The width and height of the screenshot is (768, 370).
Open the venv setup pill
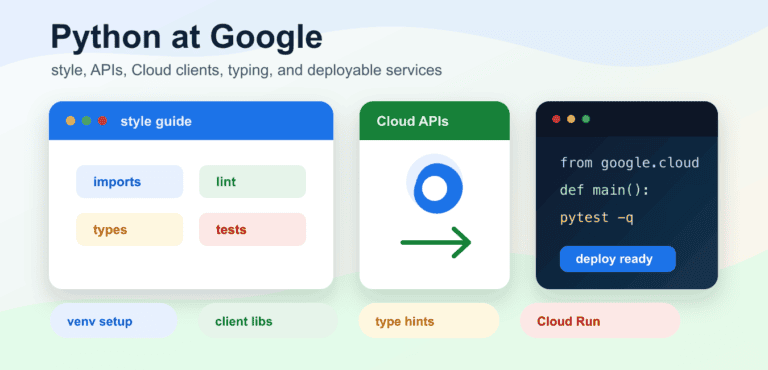114,321
